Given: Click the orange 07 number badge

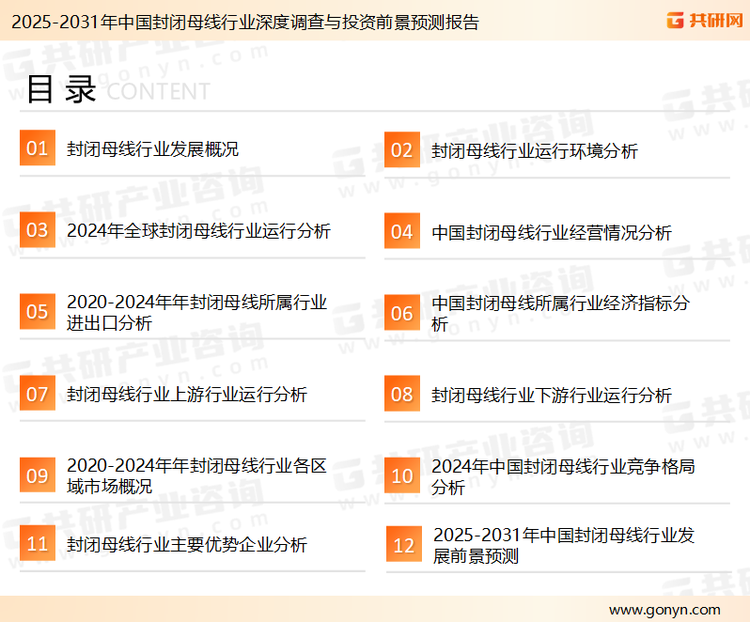Looking at the screenshot, I should pos(37,393).
